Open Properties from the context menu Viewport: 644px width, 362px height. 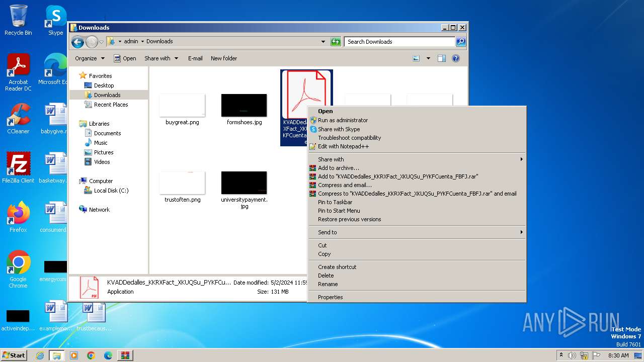tap(417, 297)
